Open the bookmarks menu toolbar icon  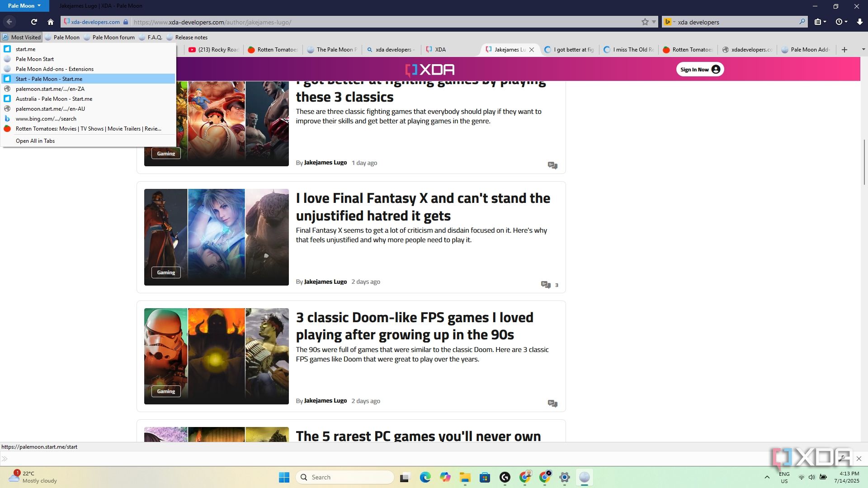819,22
